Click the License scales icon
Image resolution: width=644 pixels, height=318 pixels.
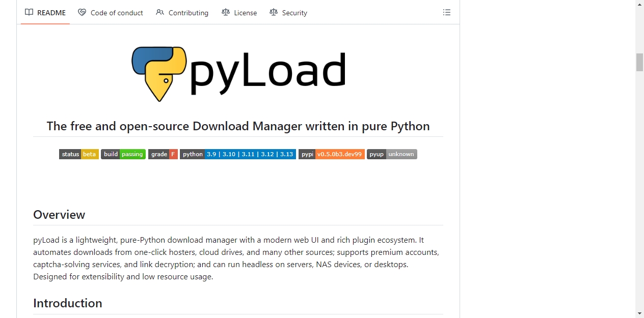[226, 12]
